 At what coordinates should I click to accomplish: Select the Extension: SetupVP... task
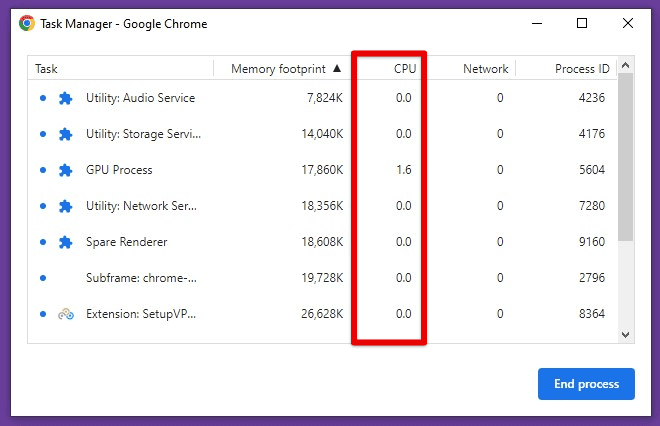click(141, 314)
